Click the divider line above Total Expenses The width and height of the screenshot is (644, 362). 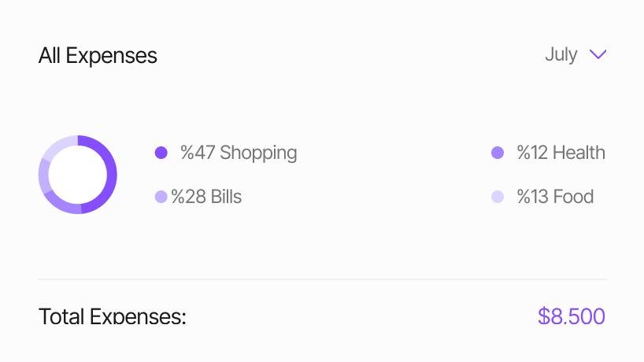[322, 279]
